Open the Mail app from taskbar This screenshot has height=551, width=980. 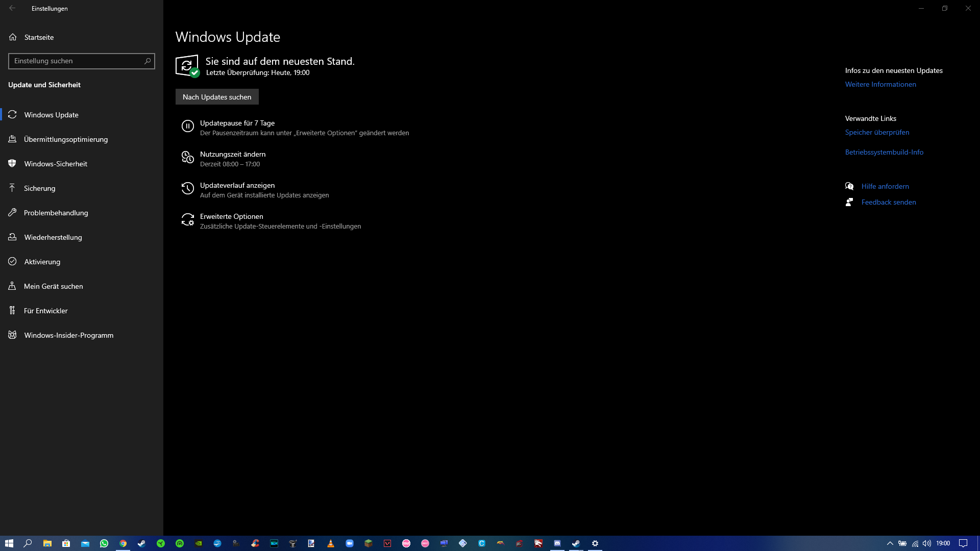tap(85, 543)
